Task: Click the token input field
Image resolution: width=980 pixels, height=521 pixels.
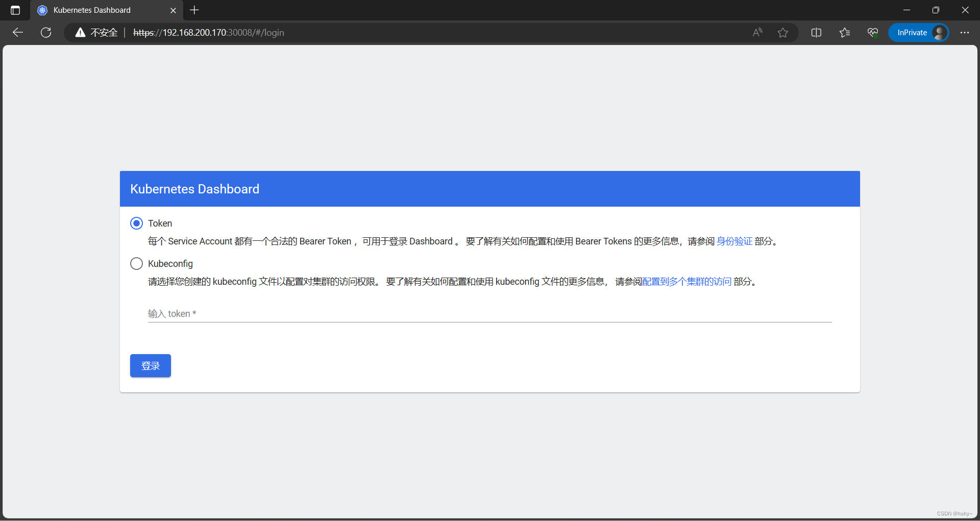Action: point(489,314)
